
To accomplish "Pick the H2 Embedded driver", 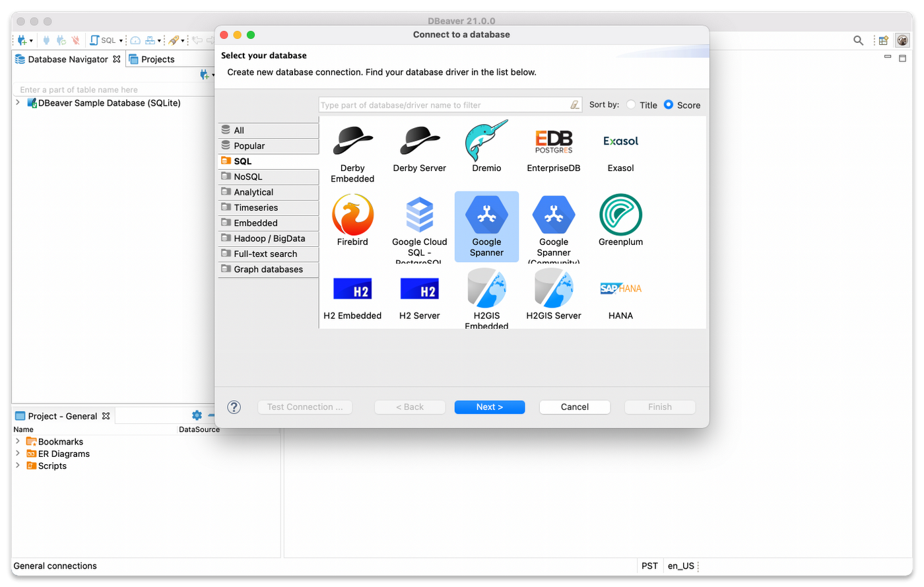I will 352,296.
